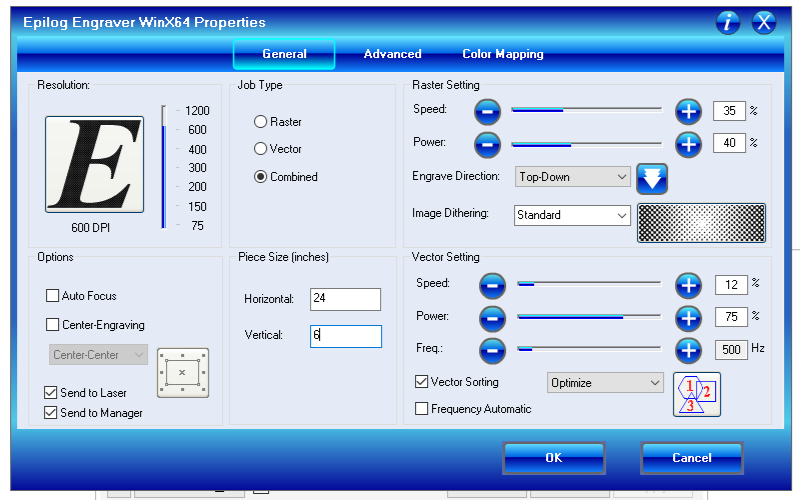Click the center-engraving position diagram icon
Image resolution: width=800 pixels, height=500 pixels.
pos(183,373)
